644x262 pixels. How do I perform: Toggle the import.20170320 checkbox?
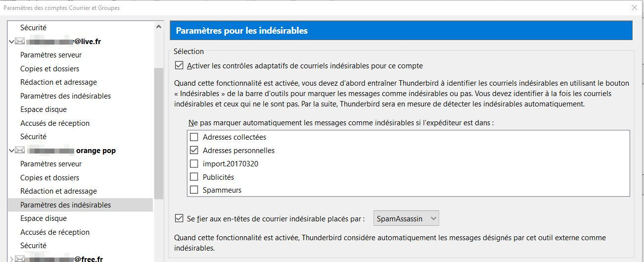pos(194,164)
